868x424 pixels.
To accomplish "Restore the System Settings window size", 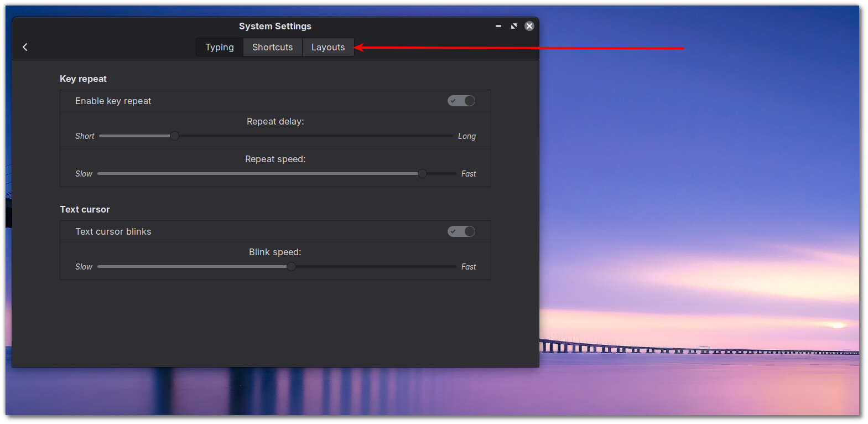I will [513, 26].
